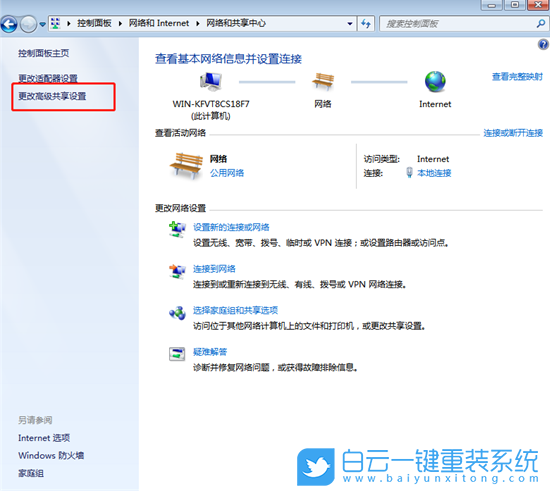Viewport: 550px width, 491px height.
Task: Open Windows 防火墙 in the sidebar
Action: click(x=51, y=456)
